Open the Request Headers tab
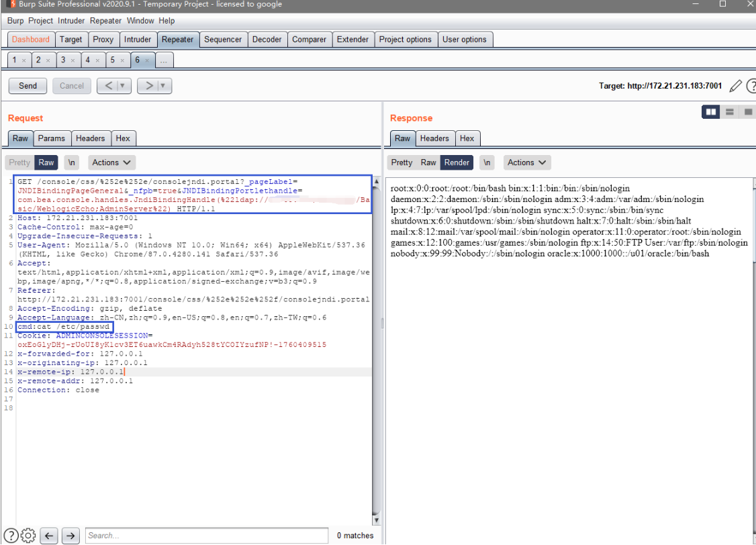 pyautogui.click(x=90, y=138)
